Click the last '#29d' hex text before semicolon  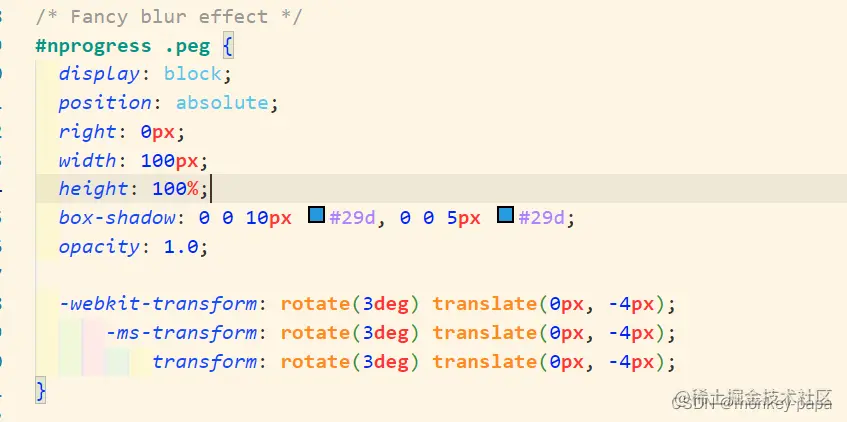coord(541,218)
